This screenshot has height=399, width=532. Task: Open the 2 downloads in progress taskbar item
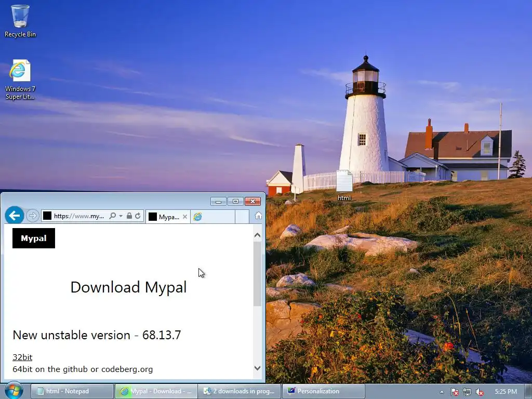coord(240,391)
